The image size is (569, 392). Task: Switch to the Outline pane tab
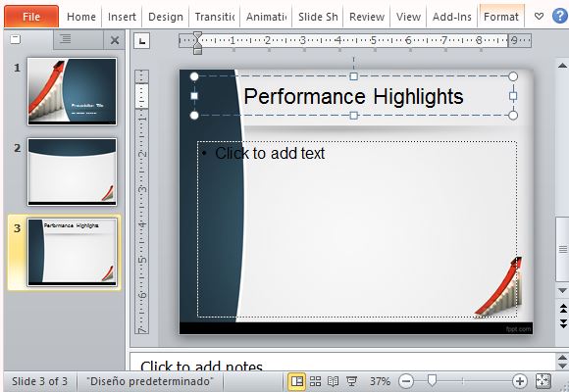pos(66,39)
